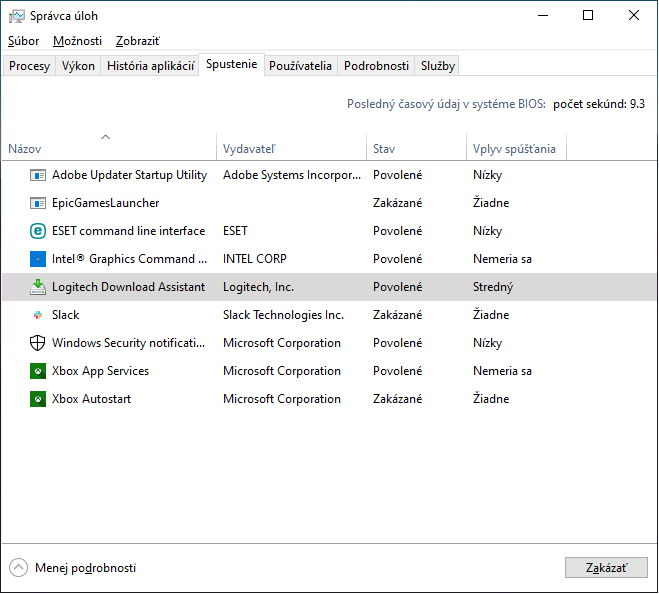659x594 pixels.
Task: Sort by Vplyv spúšťania column header
Action: (x=517, y=147)
